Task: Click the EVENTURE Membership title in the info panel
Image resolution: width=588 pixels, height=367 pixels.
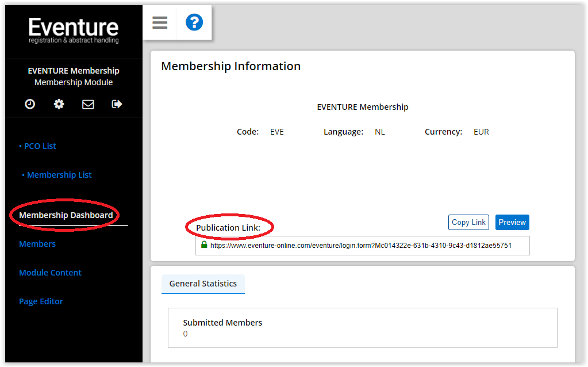Action: [363, 107]
